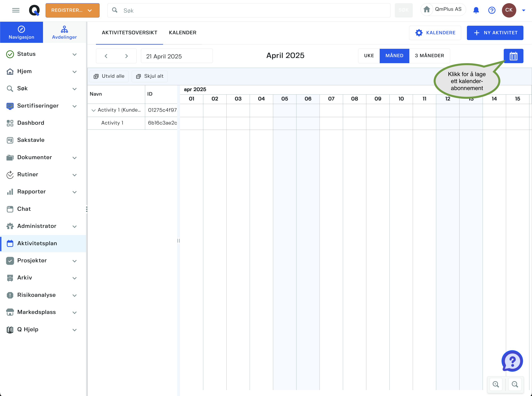Switch view to 3 MÅNEDER

pos(429,56)
